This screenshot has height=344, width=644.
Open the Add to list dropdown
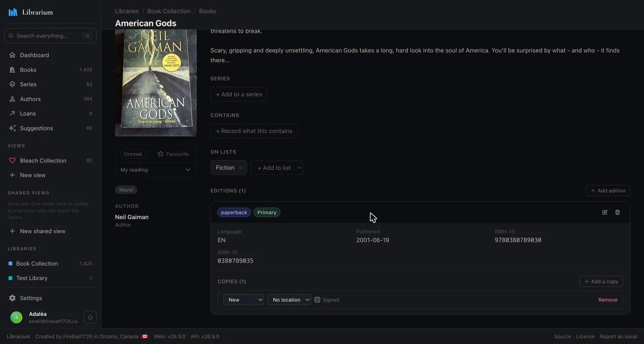pyautogui.click(x=277, y=168)
